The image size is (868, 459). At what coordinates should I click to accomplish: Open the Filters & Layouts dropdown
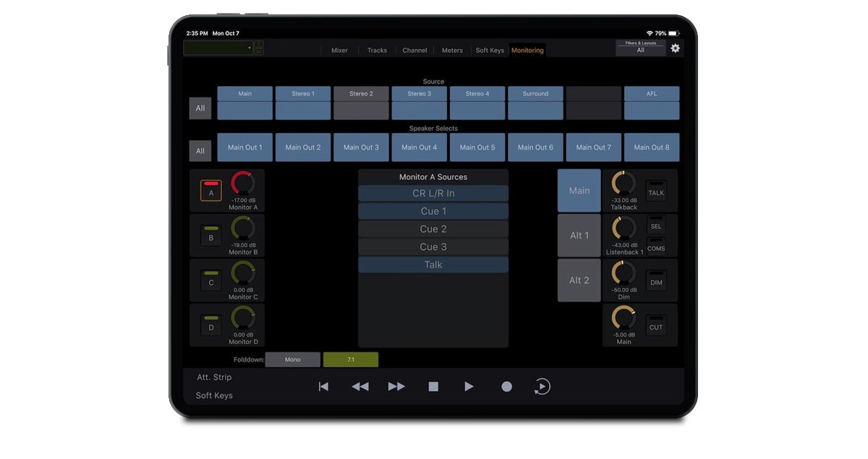coord(640,48)
